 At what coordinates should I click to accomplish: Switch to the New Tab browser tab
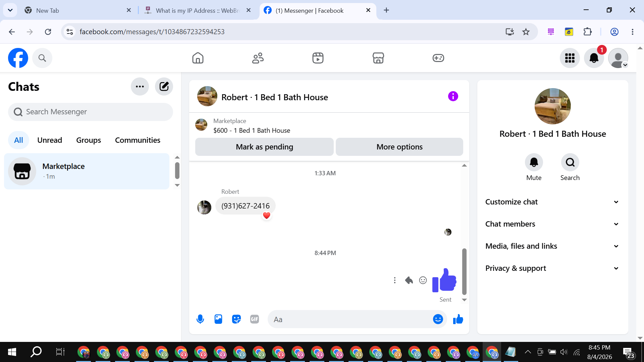(x=77, y=10)
